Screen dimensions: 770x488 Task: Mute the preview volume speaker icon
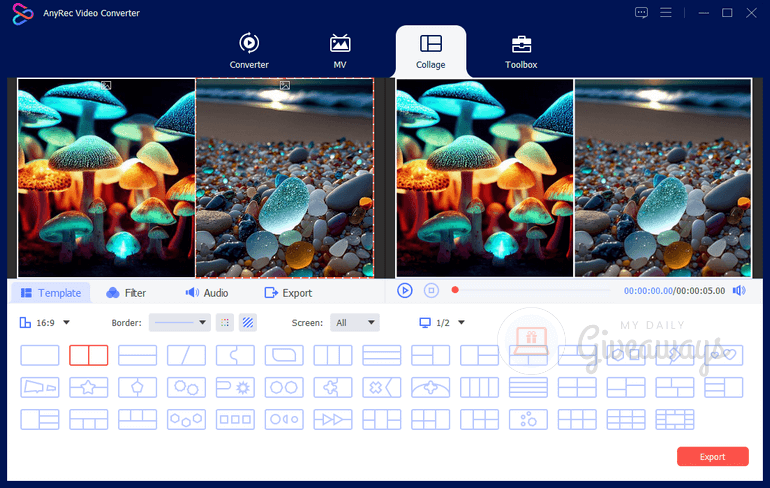(x=739, y=290)
